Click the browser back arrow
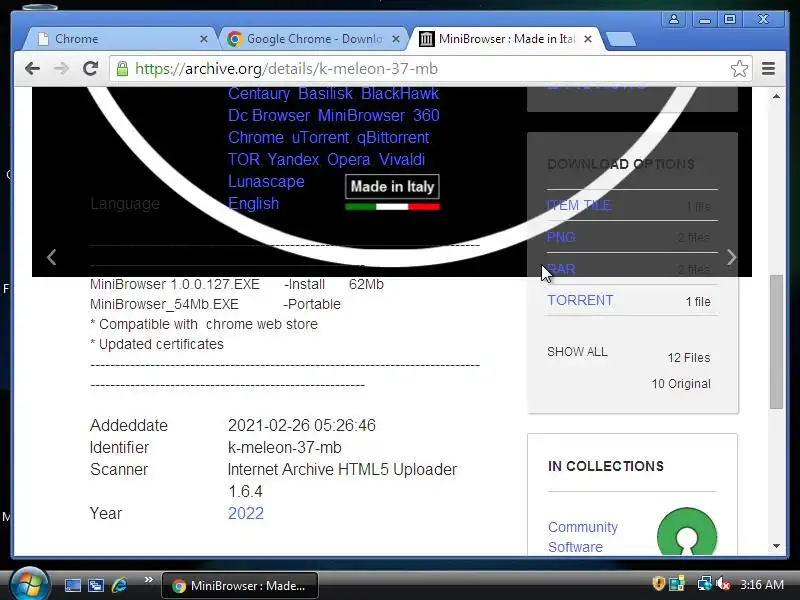The image size is (800, 600). [32, 68]
